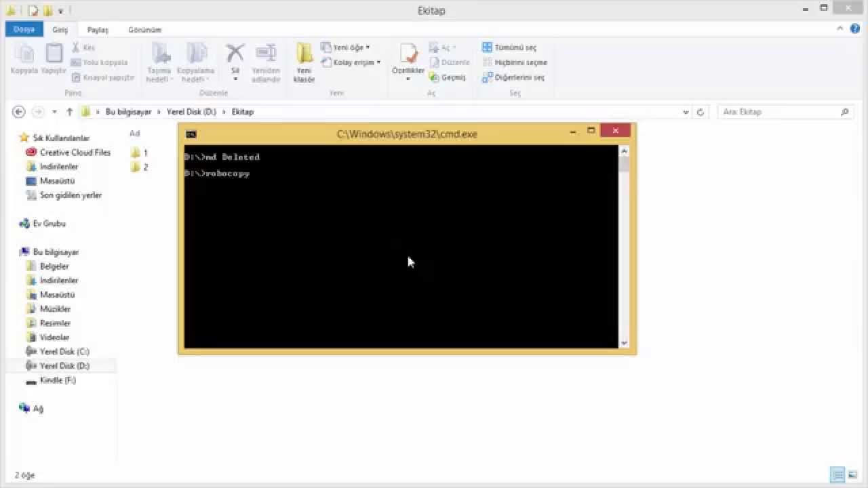Click the Ara: Ekitap search box
This screenshot has width=868, height=488.
(x=785, y=112)
